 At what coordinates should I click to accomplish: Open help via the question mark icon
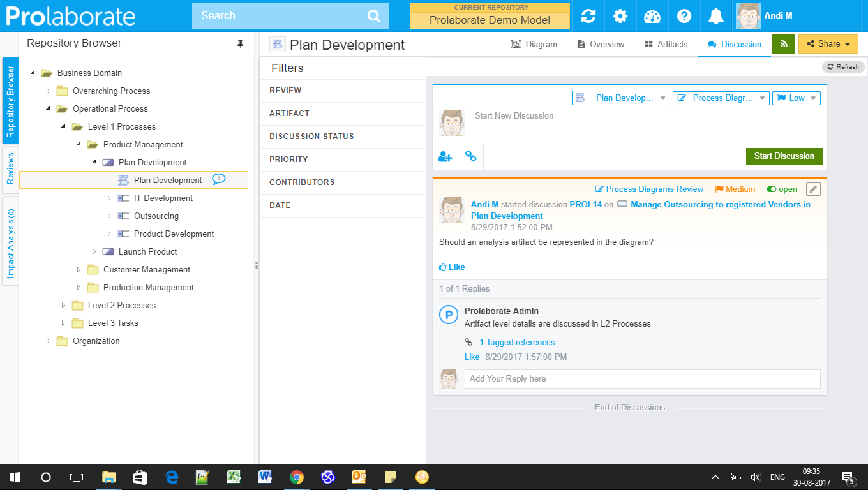pos(684,16)
